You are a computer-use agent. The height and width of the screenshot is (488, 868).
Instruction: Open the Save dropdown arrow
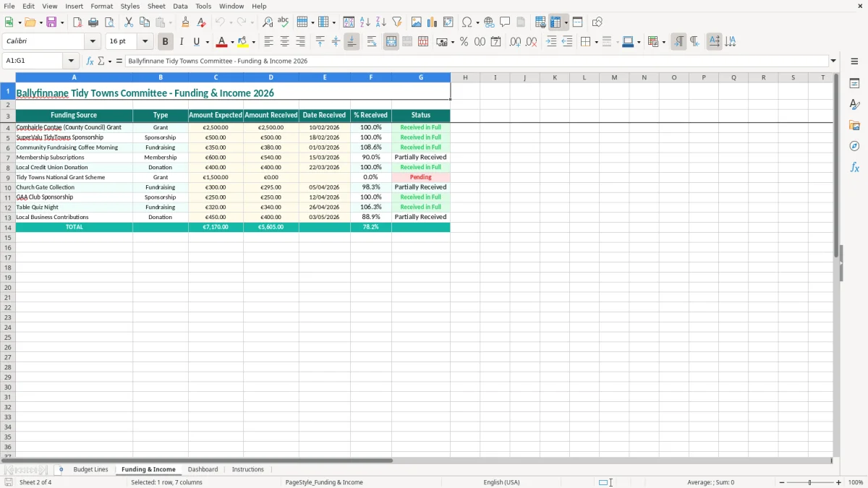(62, 23)
